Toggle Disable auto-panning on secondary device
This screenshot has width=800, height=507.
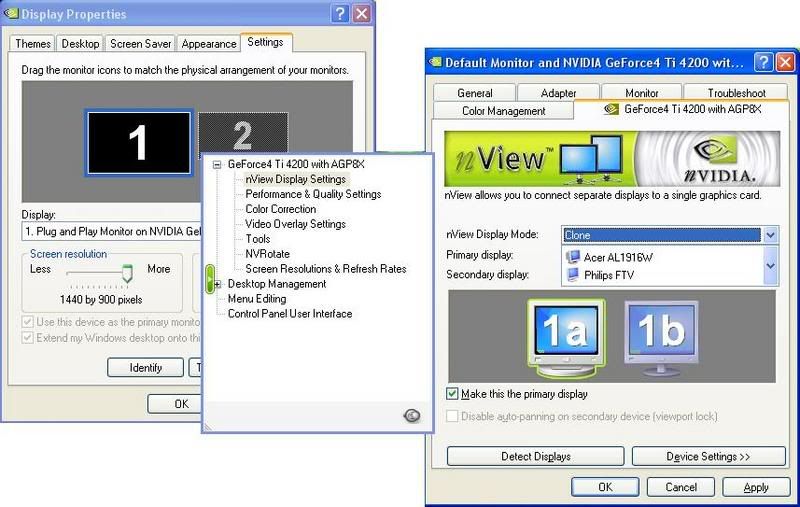(452, 416)
